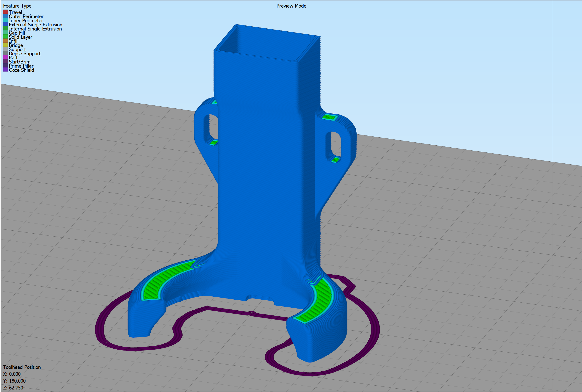
Task: Click the Inner Perimeter color swatch
Action: 5,20
